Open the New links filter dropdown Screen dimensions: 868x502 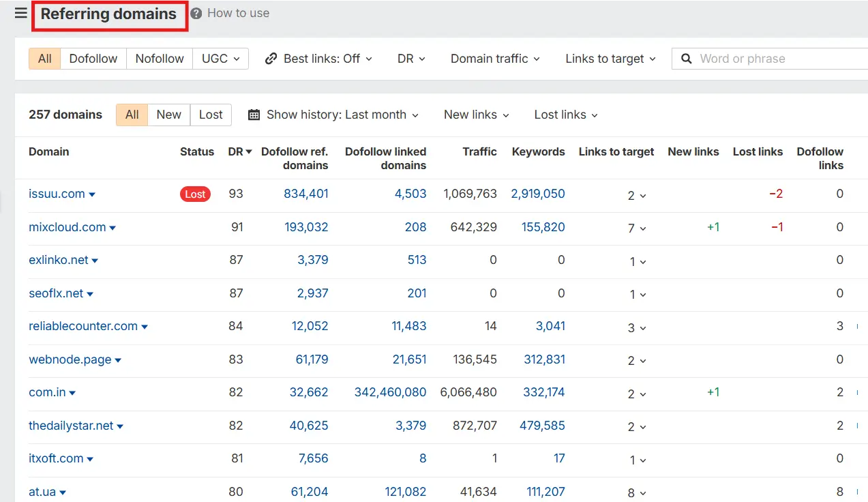coord(476,115)
